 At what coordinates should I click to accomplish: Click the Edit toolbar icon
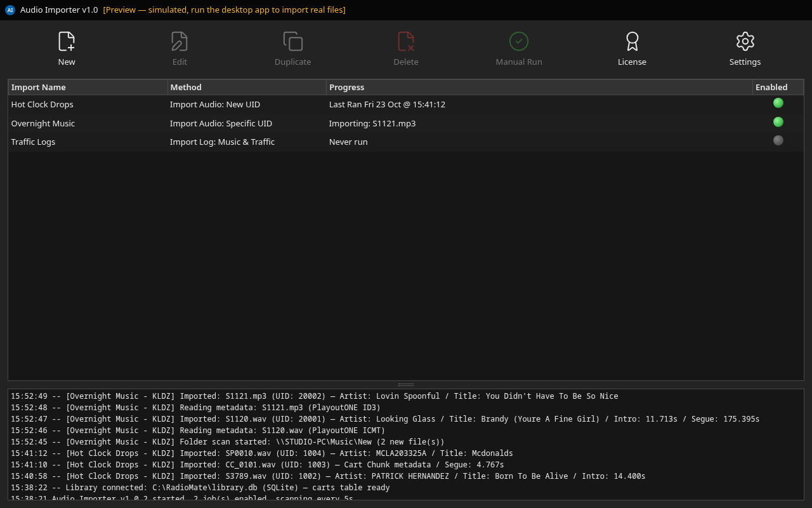[180, 41]
